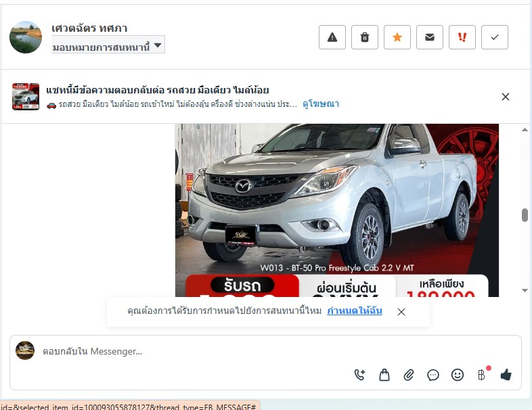Click the ดูโฆษณา link
532x410 pixels.
[321, 104]
